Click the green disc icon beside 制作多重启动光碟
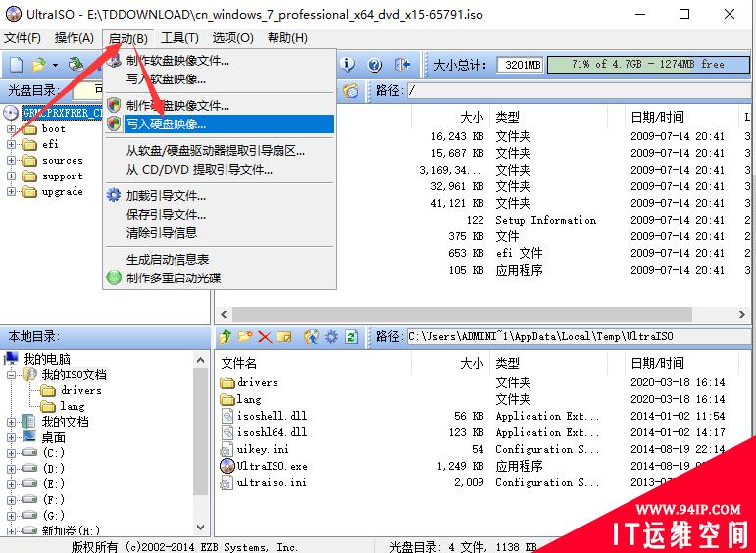The width and height of the screenshot is (756, 553). (114, 277)
